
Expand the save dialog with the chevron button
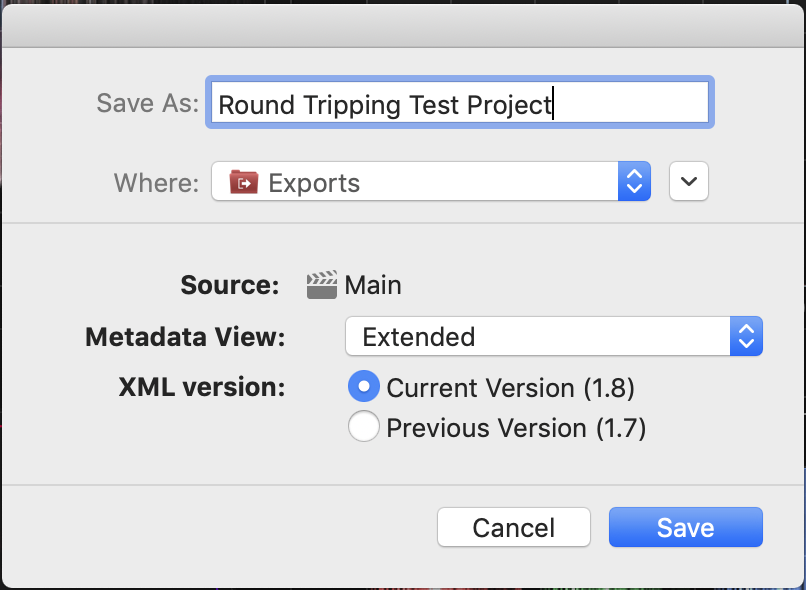(x=689, y=182)
